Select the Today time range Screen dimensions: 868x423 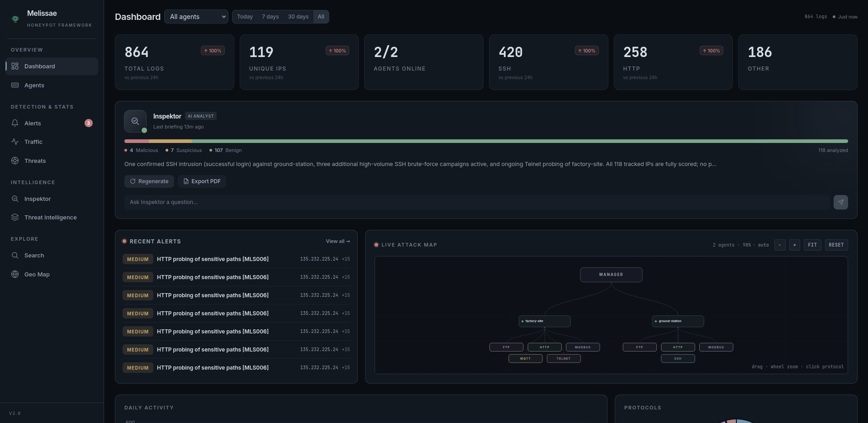click(x=245, y=17)
